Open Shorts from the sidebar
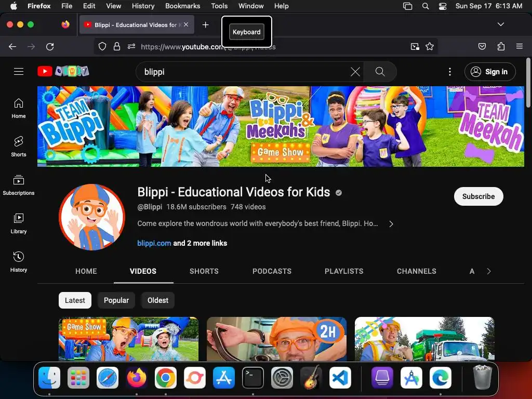 coord(19,147)
